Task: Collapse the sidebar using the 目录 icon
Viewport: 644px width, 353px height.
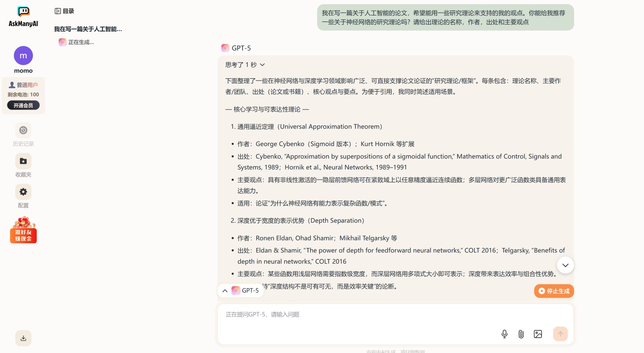Action: 58,11
